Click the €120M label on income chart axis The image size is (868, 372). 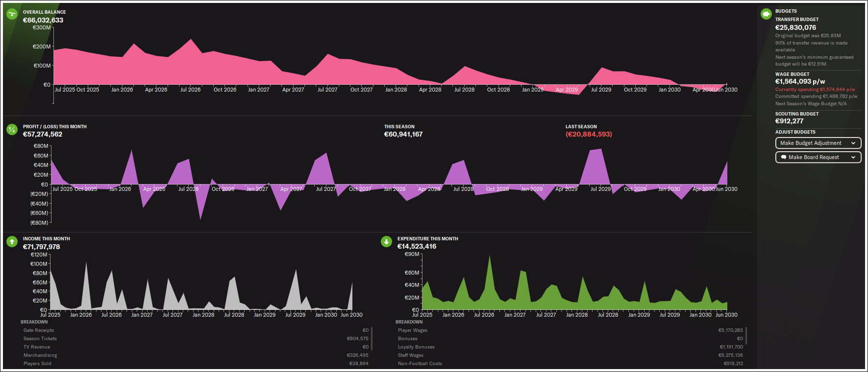(39, 255)
